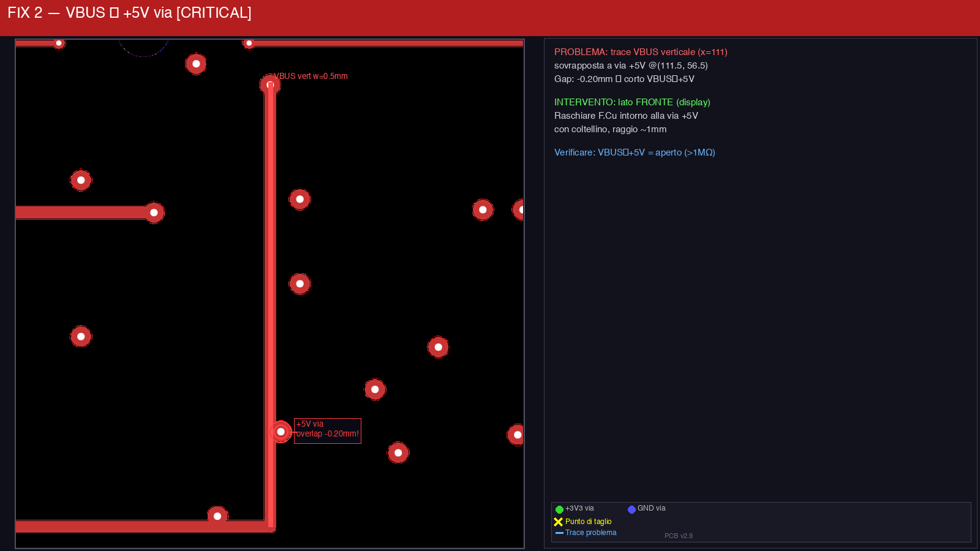Screen dimensions: 980x551
Task: Click the 'PCB v2.9' version text
Action: 679,536
